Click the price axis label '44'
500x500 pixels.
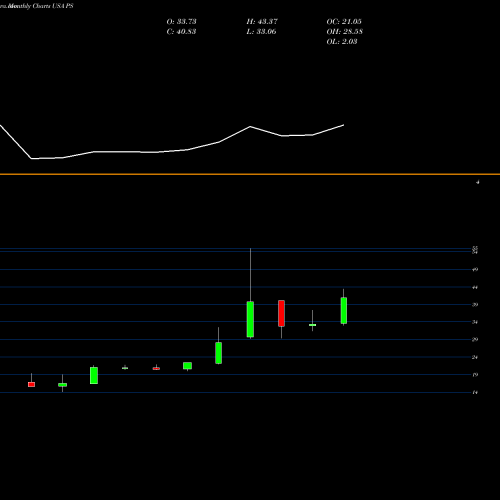pyautogui.click(x=475, y=287)
